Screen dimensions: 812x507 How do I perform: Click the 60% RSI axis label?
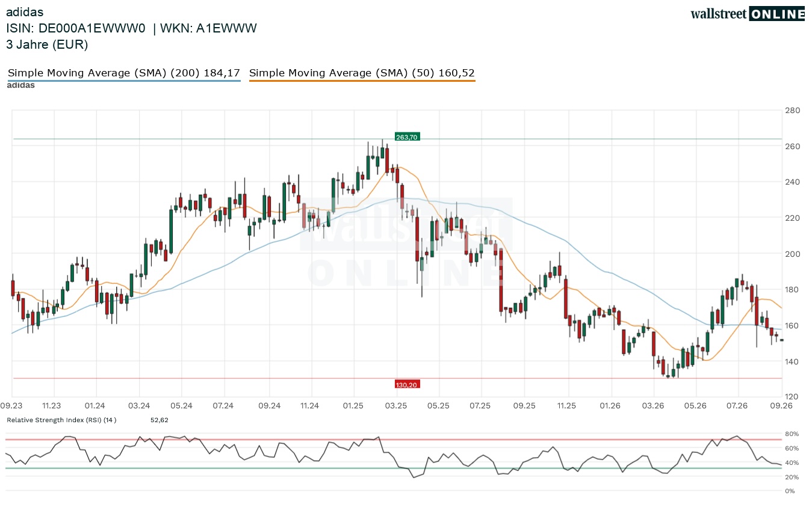point(791,449)
